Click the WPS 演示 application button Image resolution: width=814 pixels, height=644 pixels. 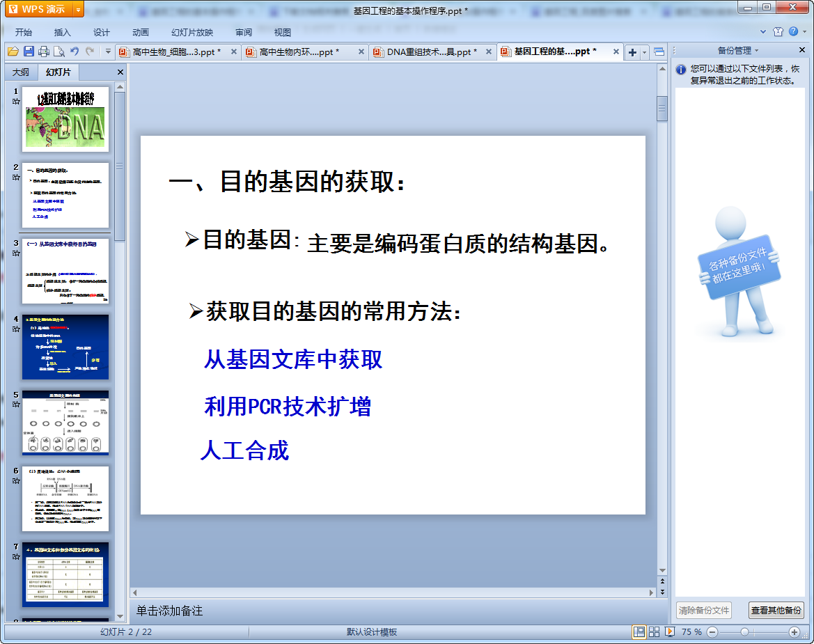(39, 9)
